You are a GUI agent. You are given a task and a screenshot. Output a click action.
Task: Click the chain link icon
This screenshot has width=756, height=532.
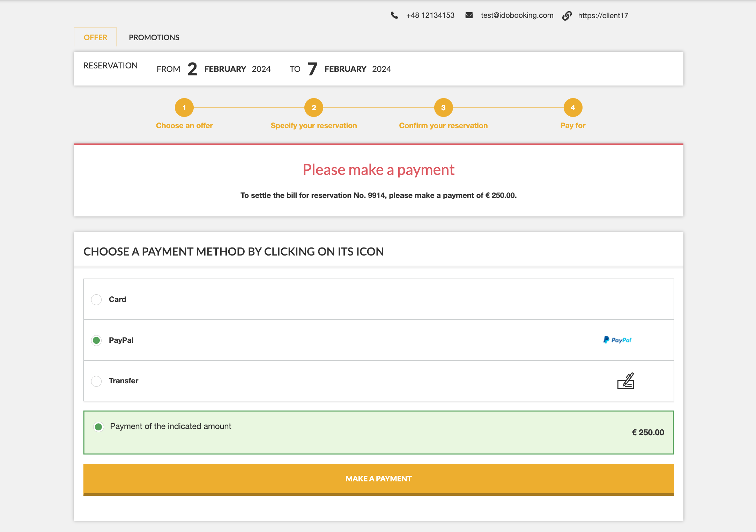pyautogui.click(x=567, y=16)
